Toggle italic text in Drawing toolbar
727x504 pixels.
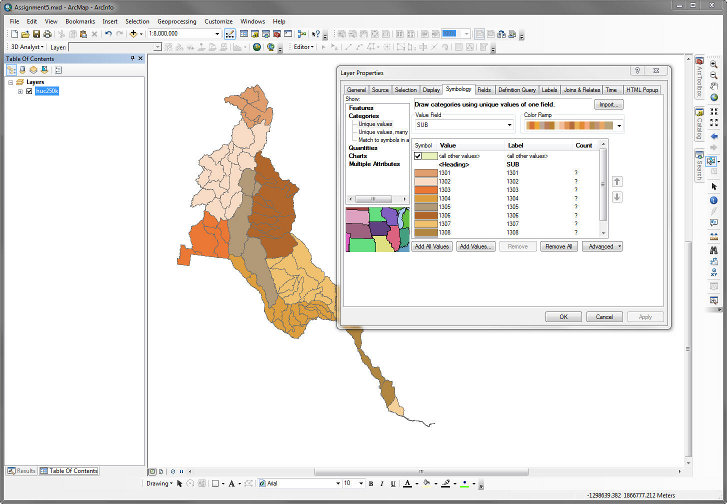tap(382, 484)
